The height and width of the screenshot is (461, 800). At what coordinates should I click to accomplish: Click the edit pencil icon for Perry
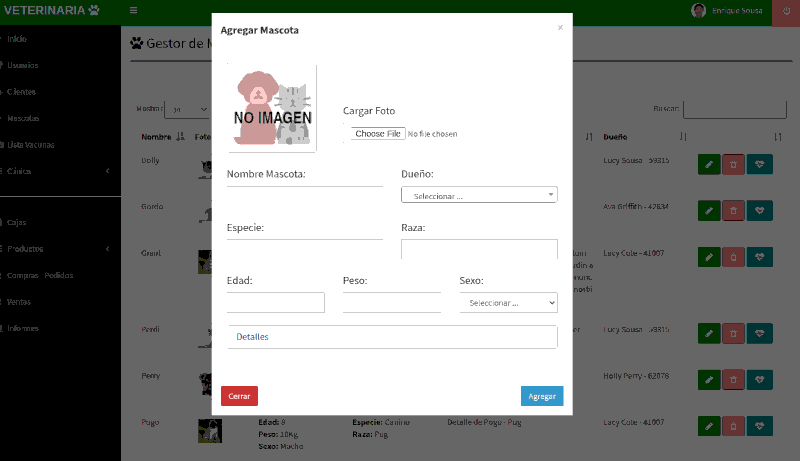[708, 381]
